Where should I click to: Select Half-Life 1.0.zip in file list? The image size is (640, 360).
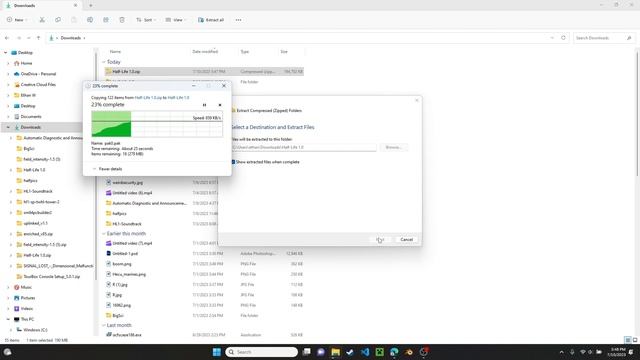point(204,71)
